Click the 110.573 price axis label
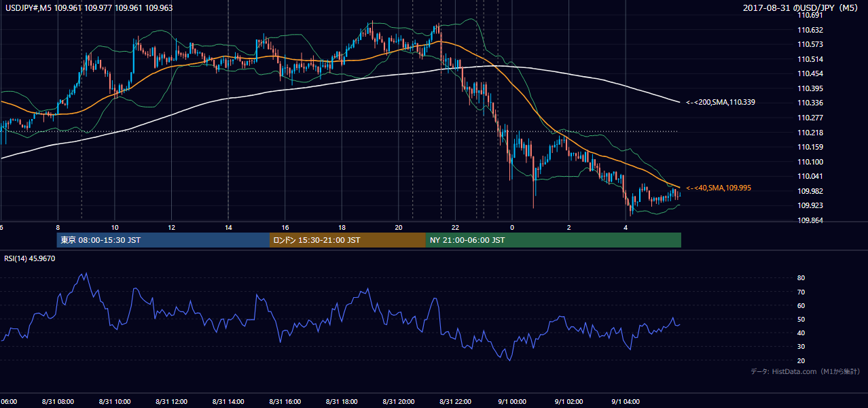 point(810,44)
